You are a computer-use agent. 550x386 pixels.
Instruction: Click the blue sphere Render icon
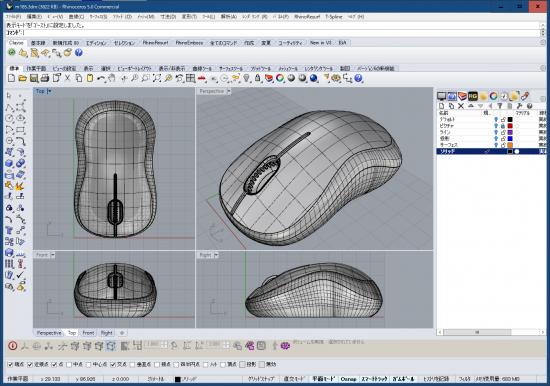(x=314, y=78)
